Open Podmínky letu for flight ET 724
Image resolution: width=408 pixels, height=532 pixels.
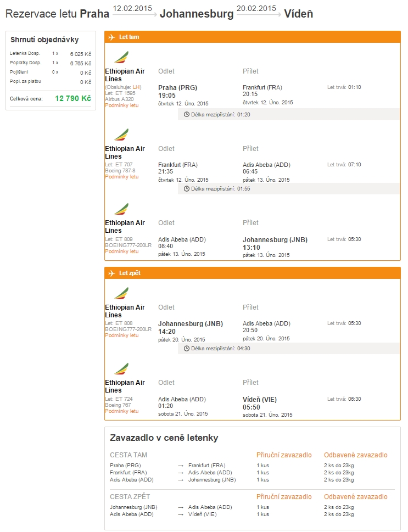pos(122,411)
